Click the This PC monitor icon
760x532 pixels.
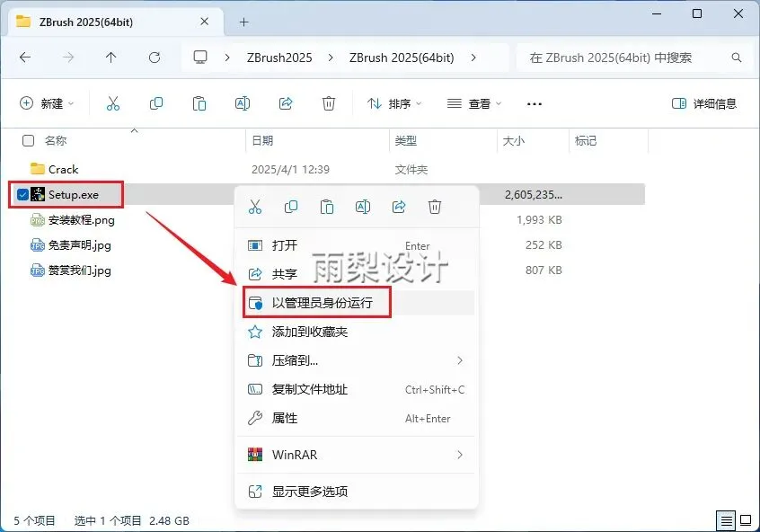[200, 58]
